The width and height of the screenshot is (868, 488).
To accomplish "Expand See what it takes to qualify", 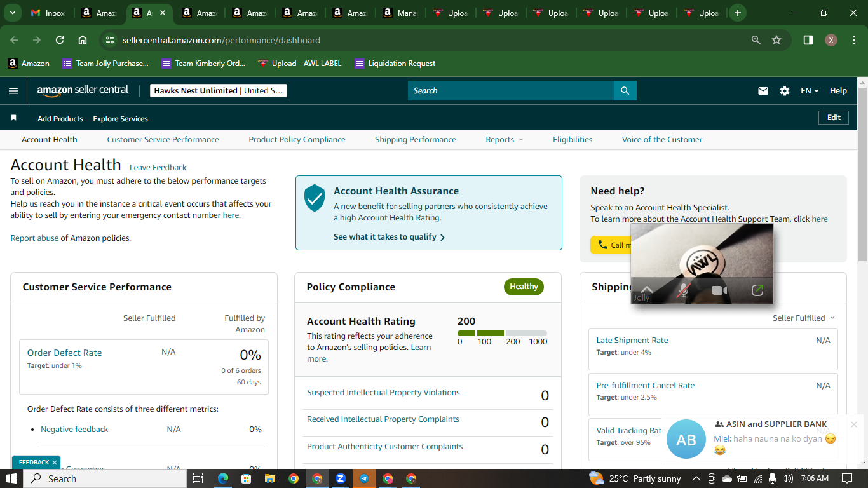I will (389, 237).
